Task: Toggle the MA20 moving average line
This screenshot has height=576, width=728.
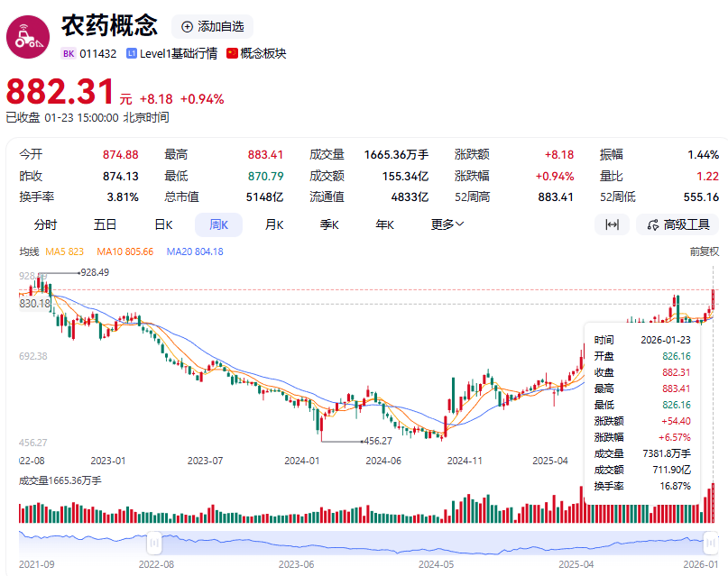Action: click(x=195, y=251)
